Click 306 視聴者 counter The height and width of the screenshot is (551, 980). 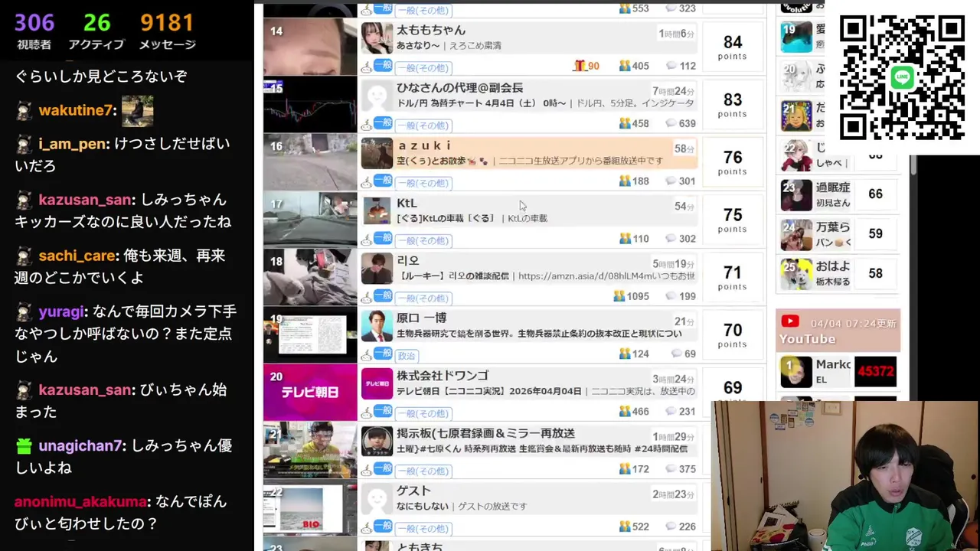(34, 31)
